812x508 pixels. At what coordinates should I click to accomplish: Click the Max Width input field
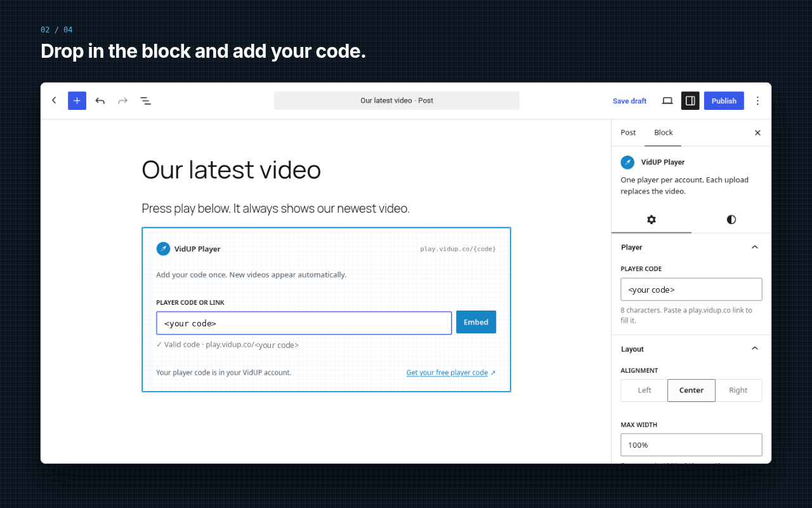pos(691,444)
